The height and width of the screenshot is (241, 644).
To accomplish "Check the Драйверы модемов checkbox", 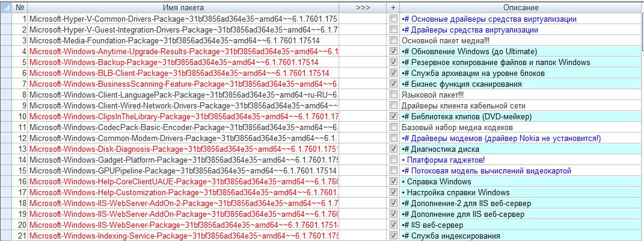I will point(393,138).
